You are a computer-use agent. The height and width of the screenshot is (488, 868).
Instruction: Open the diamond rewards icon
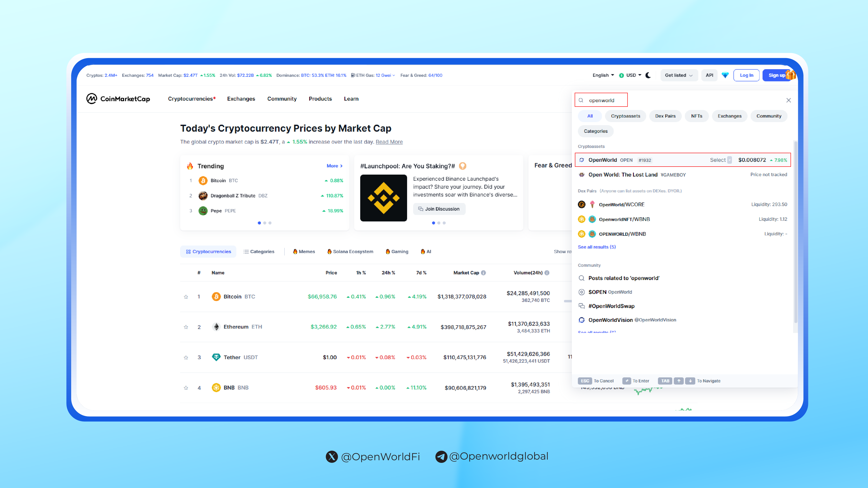tap(725, 75)
